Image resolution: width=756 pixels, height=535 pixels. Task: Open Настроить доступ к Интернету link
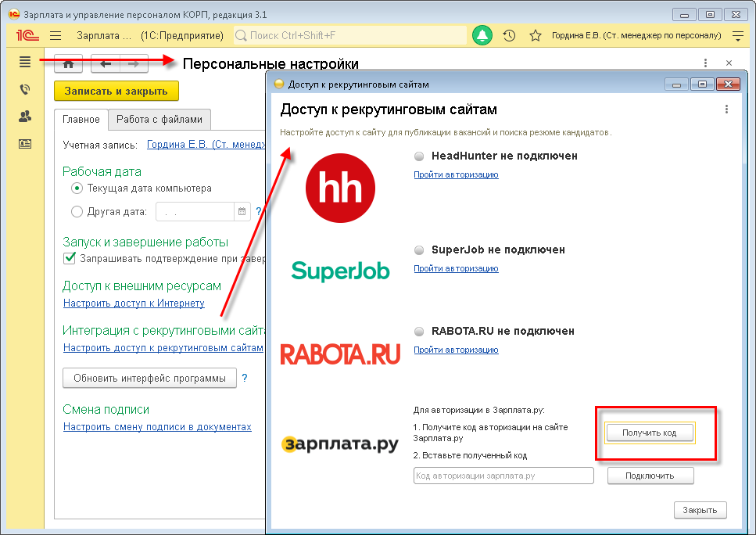click(x=134, y=303)
